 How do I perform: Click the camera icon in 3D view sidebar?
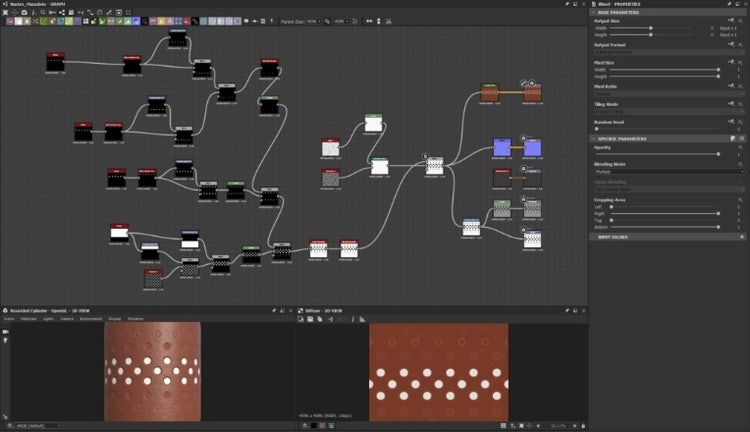(5, 331)
